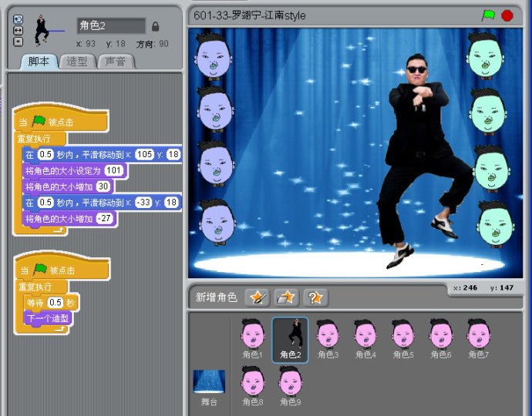The image size is (532, 416).
Task: Click the bottom green face on the stage
Action: (x=495, y=224)
